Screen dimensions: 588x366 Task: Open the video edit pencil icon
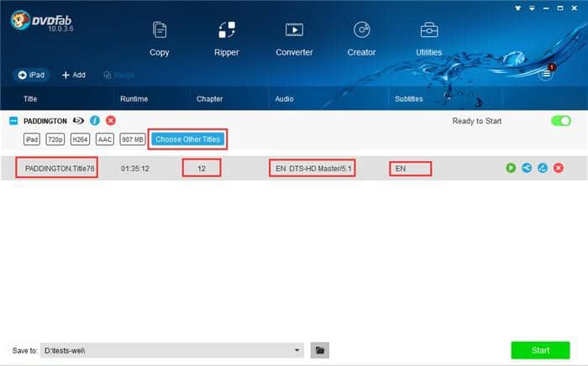[543, 168]
